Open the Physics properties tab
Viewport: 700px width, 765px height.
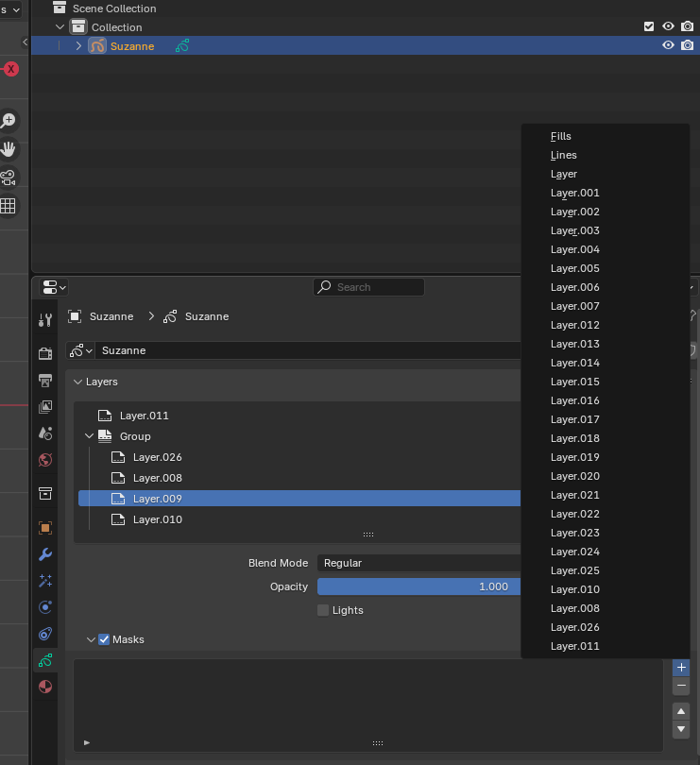pos(45,607)
